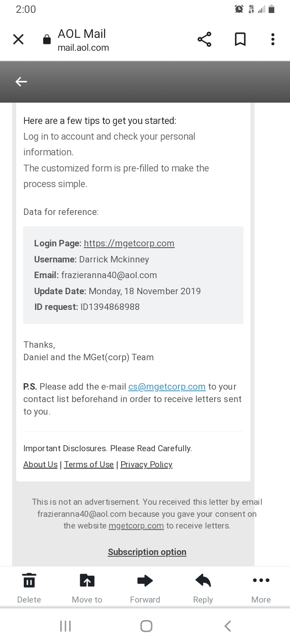Viewport: 290px width, 644px height.
Task: Tap the mgetcorp.com link in footer
Action: (136, 526)
